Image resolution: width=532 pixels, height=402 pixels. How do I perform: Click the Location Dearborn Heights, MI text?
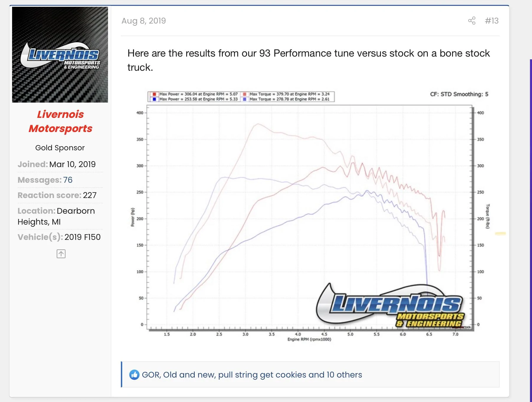tap(56, 216)
